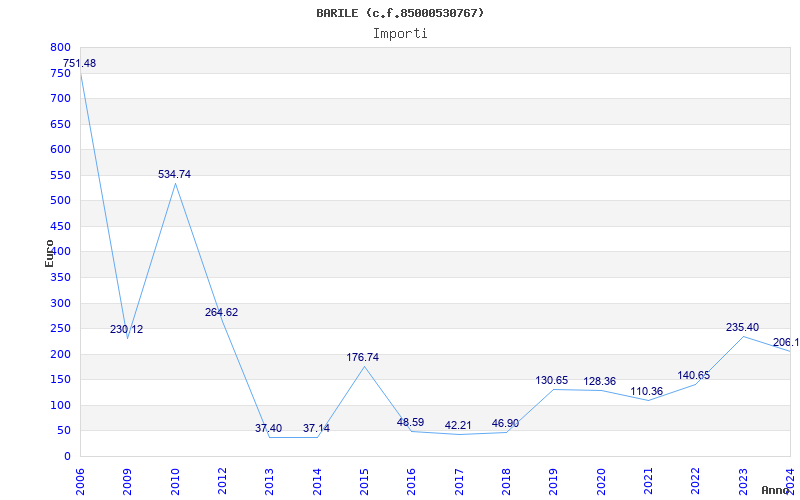Click the Anno x-axis title
800x500 pixels.
pyautogui.click(x=776, y=490)
